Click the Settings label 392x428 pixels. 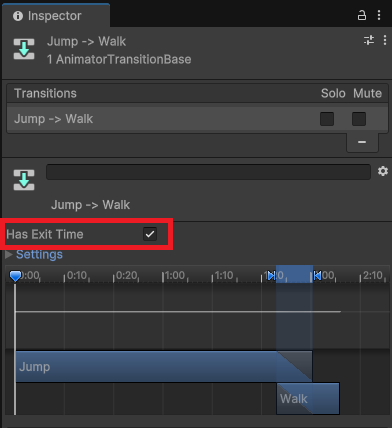pyautogui.click(x=39, y=255)
